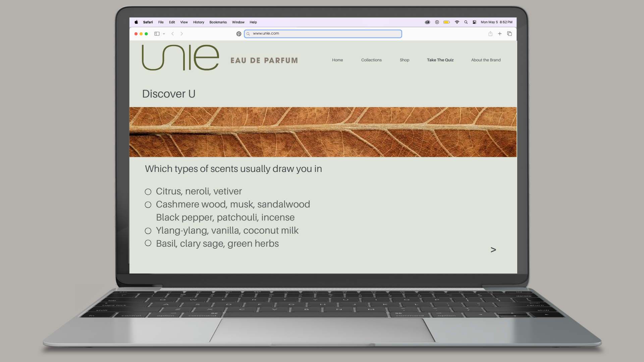Open a new tab with plus icon

pyautogui.click(x=500, y=34)
